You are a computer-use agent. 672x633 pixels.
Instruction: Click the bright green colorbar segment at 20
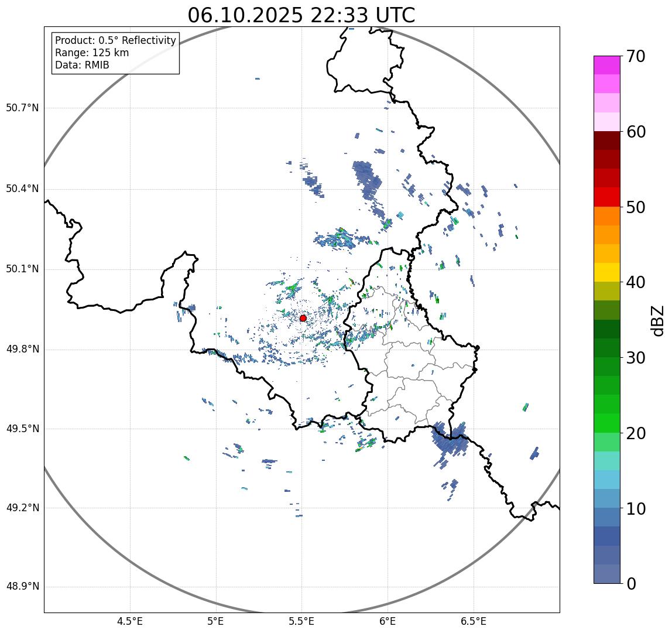607,423
